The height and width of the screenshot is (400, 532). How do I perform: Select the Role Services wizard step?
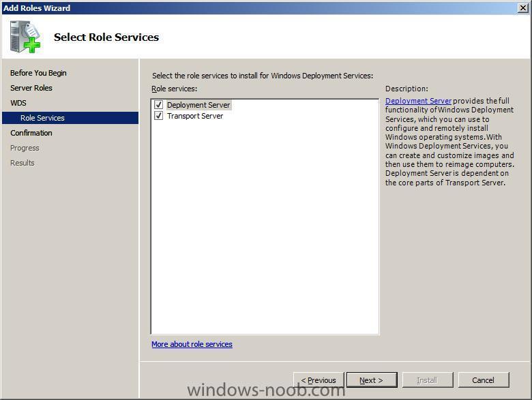(70, 118)
